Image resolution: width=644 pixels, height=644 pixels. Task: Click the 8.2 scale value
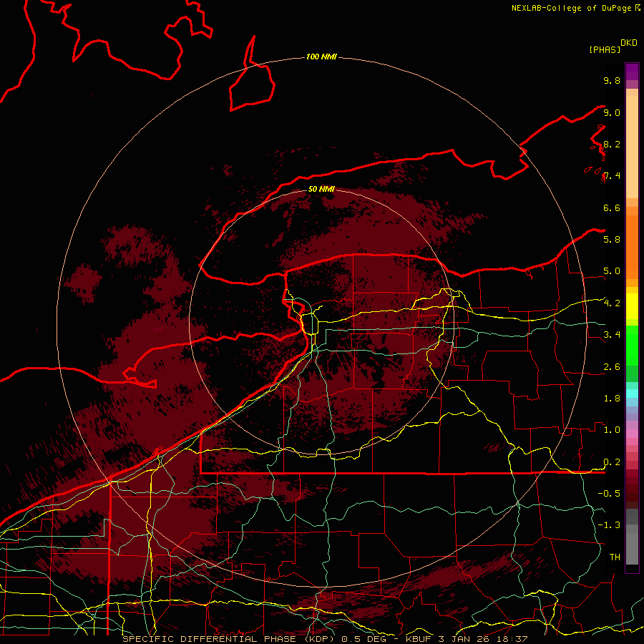coord(612,144)
